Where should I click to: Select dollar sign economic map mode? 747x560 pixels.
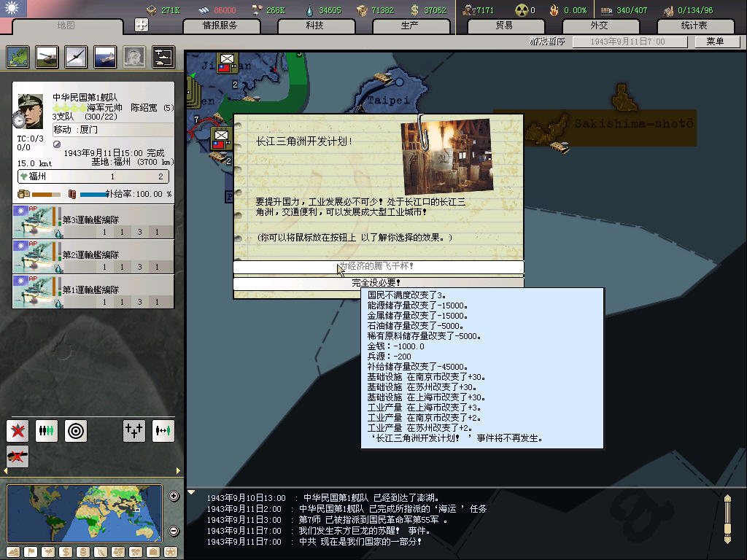[x=65, y=552]
